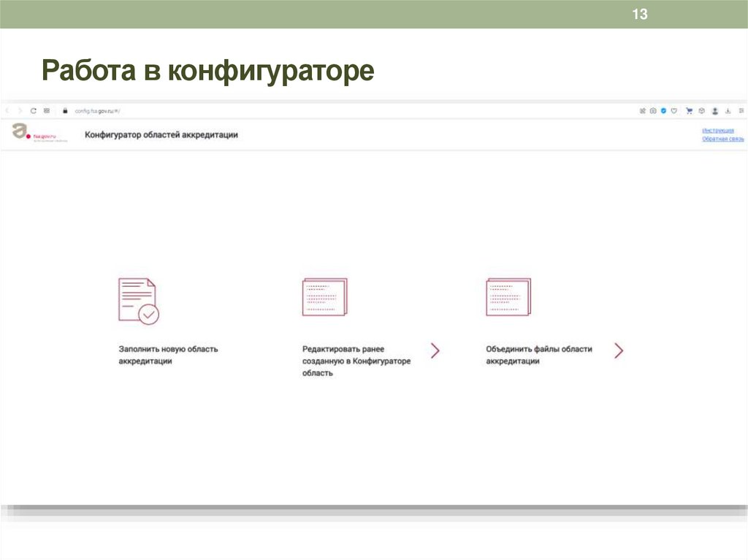
Task: Click the merge files icon above 'Объединить файлы области'
Action: (x=508, y=296)
